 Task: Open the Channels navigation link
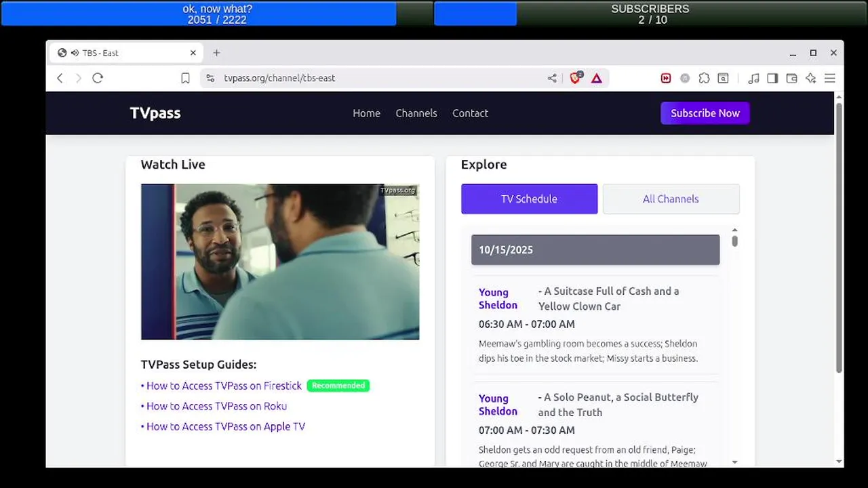[416, 113]
